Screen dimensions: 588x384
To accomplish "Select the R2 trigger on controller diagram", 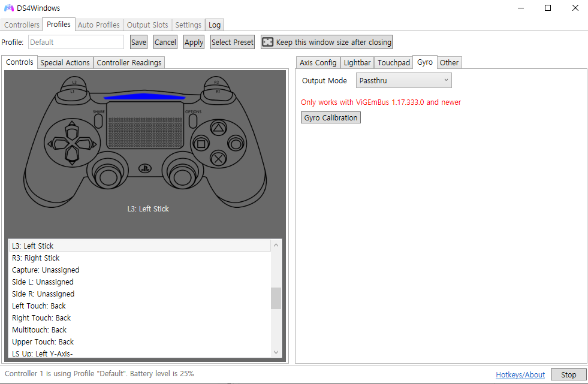I will [216, 83].
